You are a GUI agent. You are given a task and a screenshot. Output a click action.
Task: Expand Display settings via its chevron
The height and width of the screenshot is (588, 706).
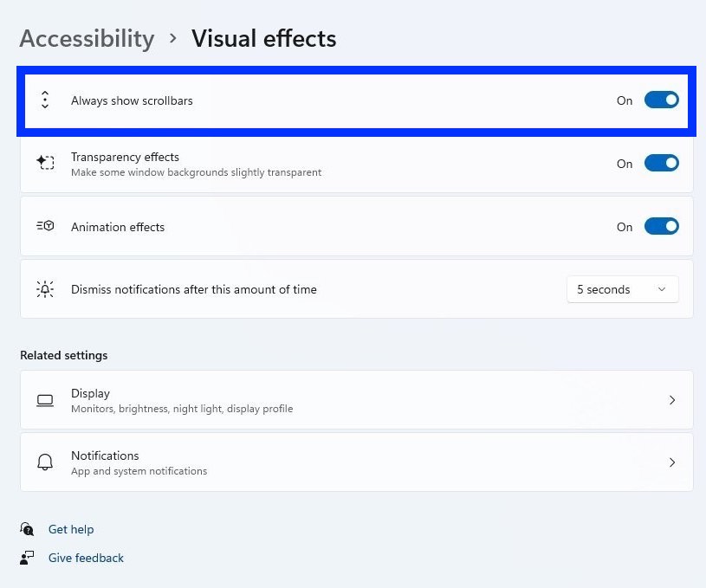click(x=672, y=400)
